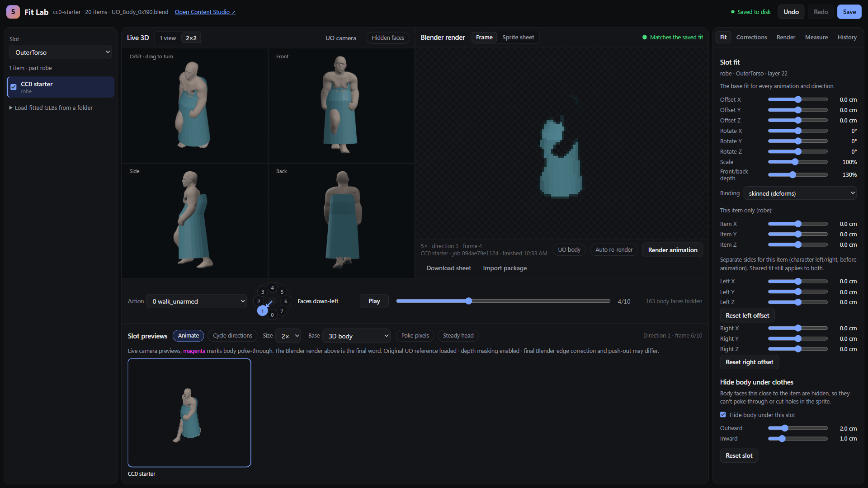
Task: Open the Slot dropdown showing OuterTorso
Action: [x=61, y=52]
